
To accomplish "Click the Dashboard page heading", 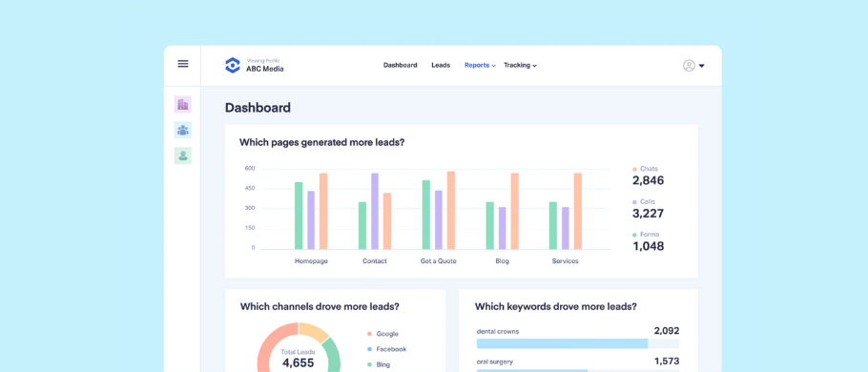I will coord(258,108).
